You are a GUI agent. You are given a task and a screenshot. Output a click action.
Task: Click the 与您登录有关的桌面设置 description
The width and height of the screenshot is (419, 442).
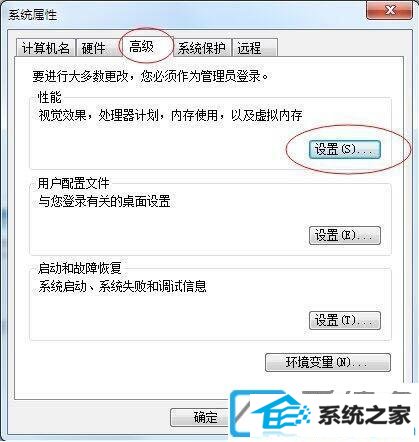tap(104, 201)
